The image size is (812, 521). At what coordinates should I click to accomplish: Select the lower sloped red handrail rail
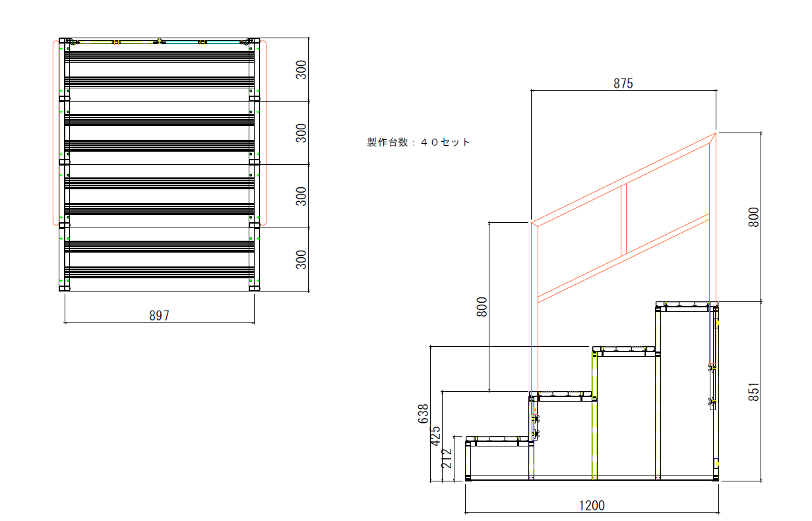(623, 257)
